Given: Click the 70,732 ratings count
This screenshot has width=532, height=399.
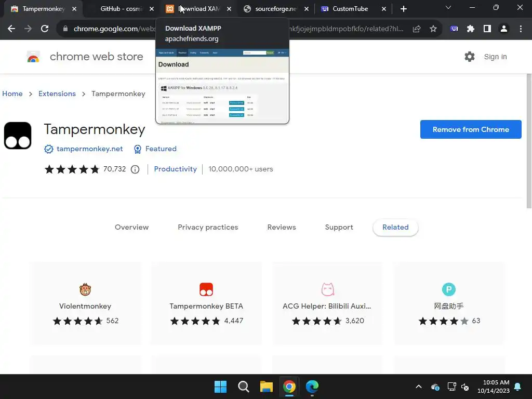Looking at the screenshot, I should coord(115,169).
